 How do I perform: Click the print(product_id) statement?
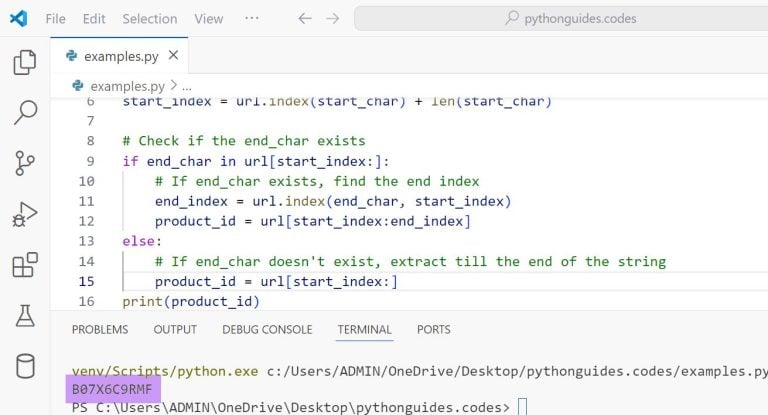(191, 301)
